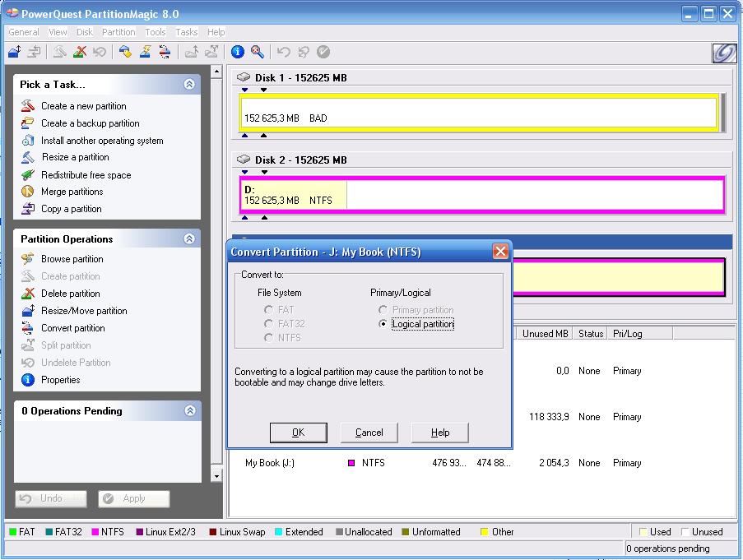This screenshot has width=743, height=560.
Task: Click the Merge partitions toolbar icon
Action: click(x=192, y=52)
